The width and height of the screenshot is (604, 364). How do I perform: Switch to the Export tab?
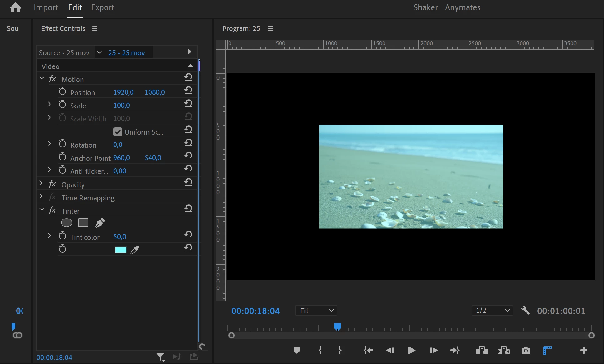click(x=102, y=7)
